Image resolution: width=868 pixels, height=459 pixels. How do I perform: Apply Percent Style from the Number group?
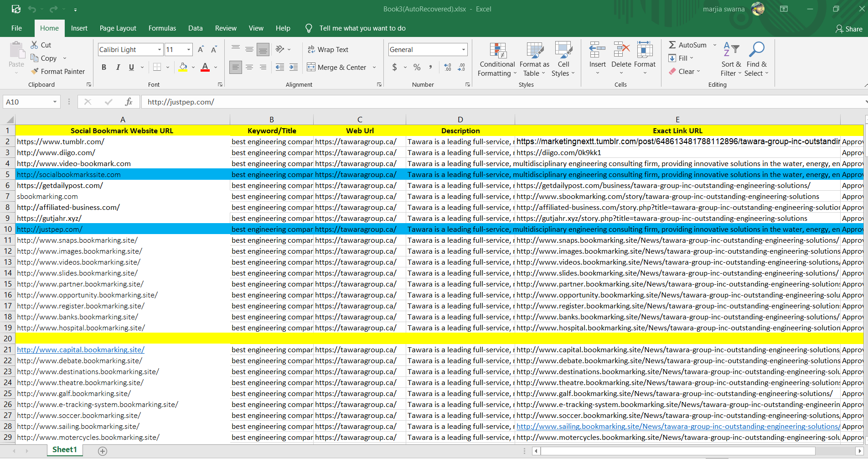(x=416, y=67)
